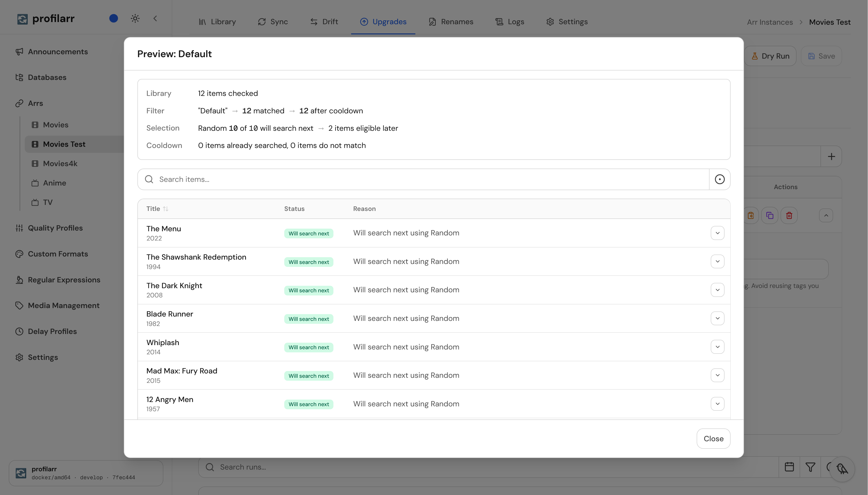
Task: Click the orange paste clipboard icon
Action: click(751, 216)
